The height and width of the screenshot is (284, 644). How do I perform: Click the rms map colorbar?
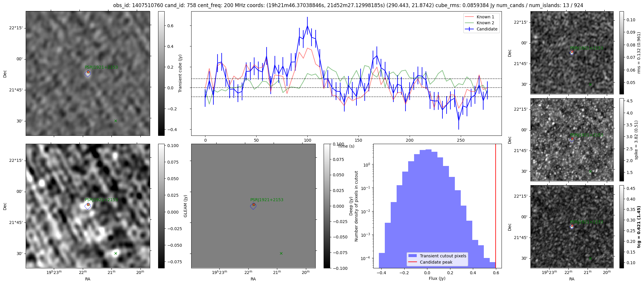[x=622, y=53]
